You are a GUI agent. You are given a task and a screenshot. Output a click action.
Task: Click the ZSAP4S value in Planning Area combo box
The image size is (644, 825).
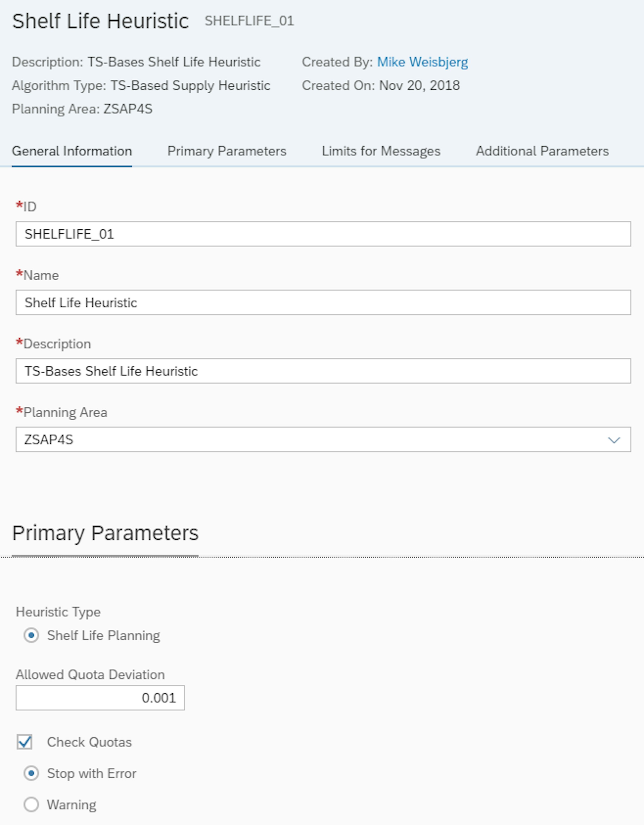[49, 440]
